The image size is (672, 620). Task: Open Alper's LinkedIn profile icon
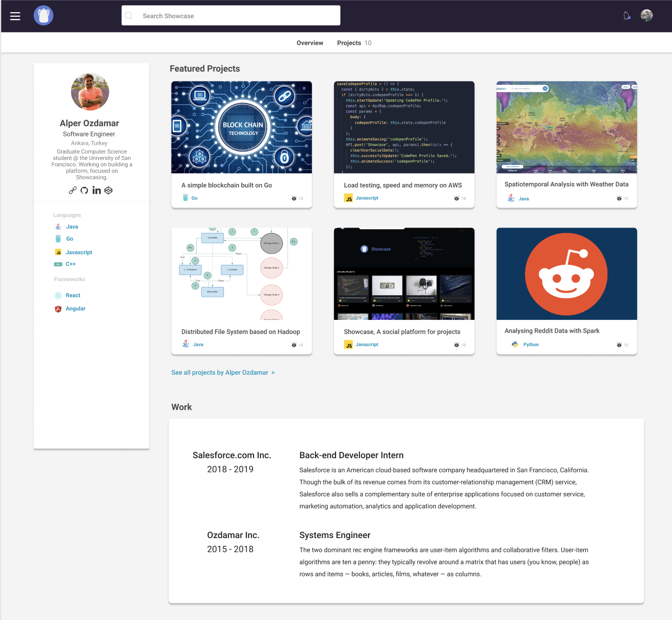click(x=97, y=190)
